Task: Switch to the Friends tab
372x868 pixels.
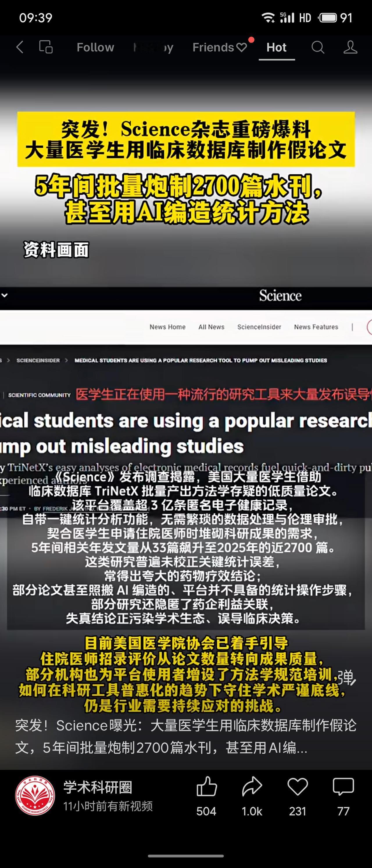Action: pyautogui.click(x=220, y=47)
